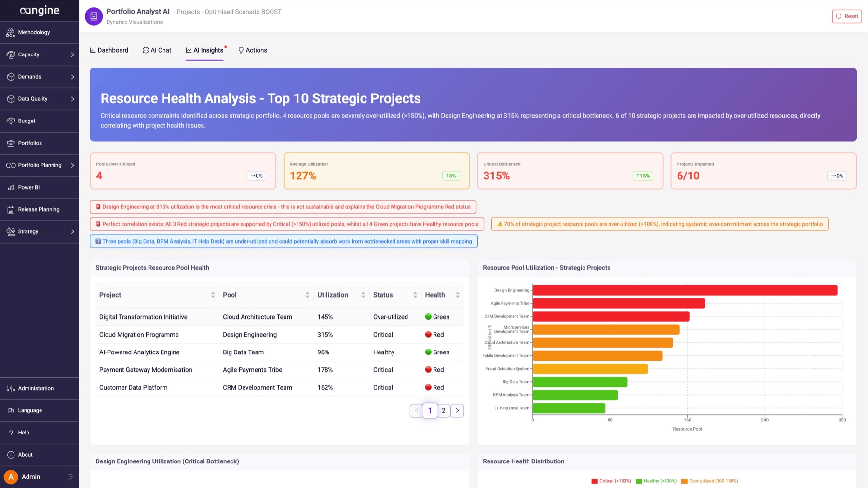This screenshot has height=488, width=868.
Task: Select the AI Insights tab
Action: [205, 50]
